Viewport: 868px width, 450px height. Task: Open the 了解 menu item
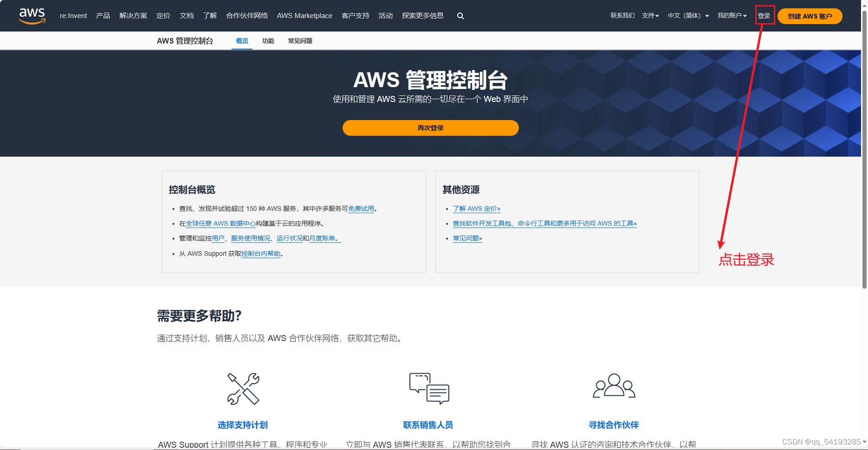pyautogui.click(x=210, y=16)
